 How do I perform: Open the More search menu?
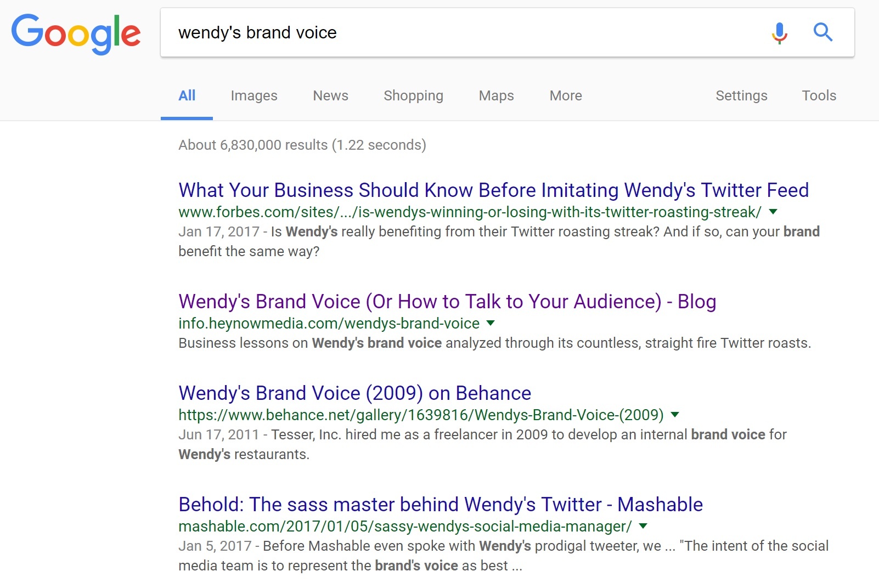[x=566, y=95]
